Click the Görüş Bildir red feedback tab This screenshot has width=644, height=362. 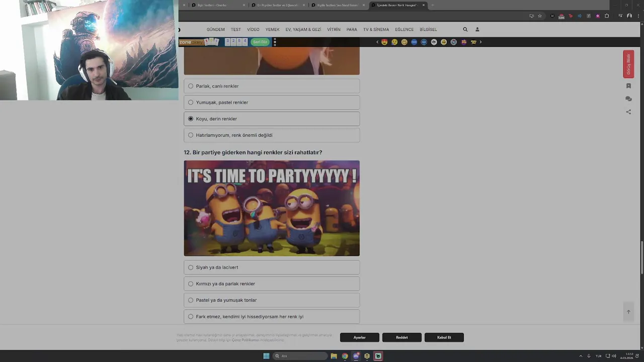[x=628, y=64]
